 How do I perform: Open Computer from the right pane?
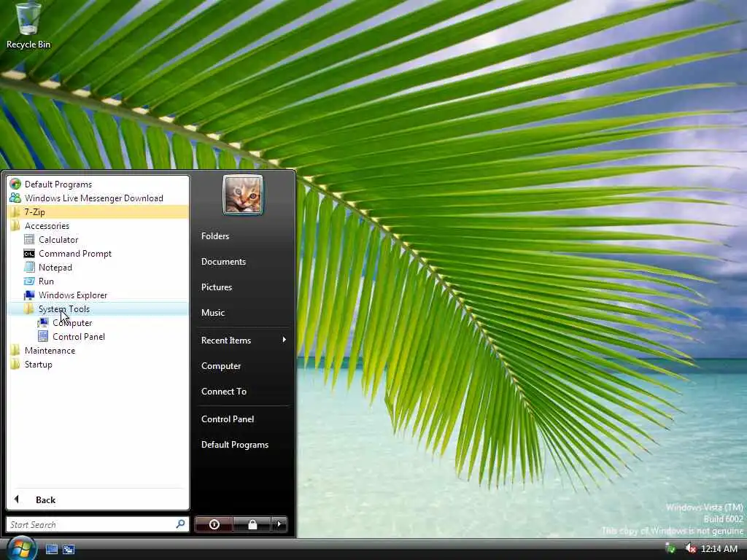tap(243, 366)
